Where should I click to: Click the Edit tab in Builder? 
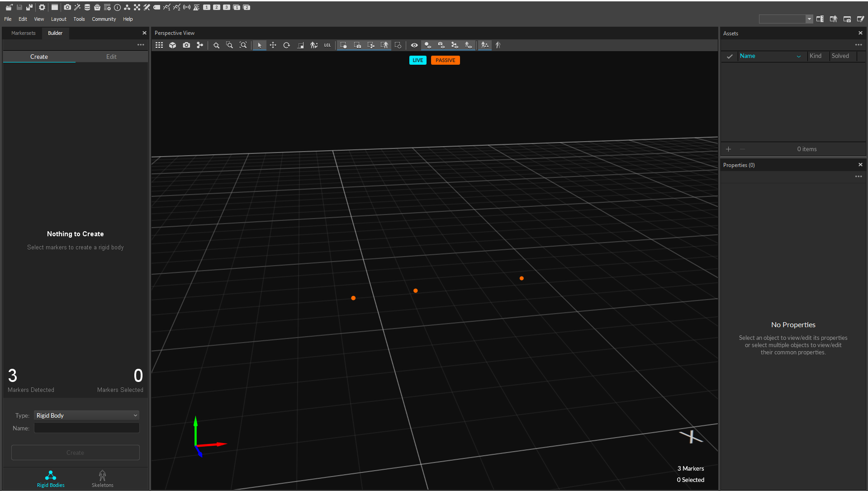(x=111, y=57)
